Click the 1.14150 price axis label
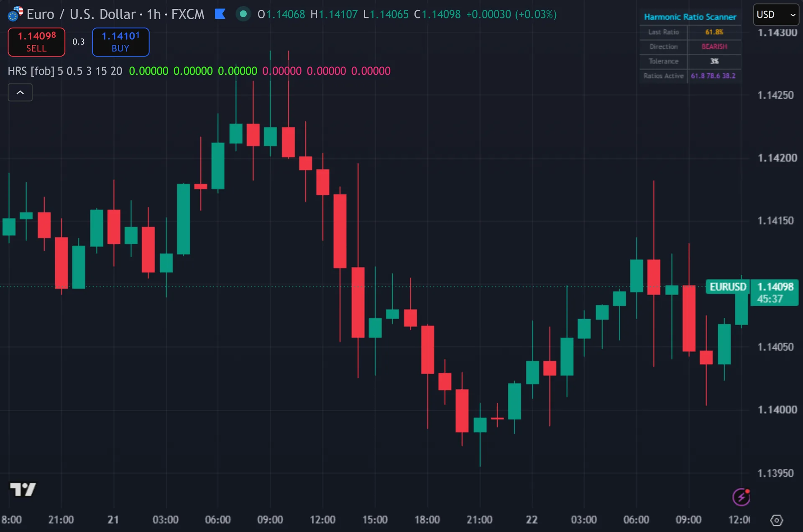The image size is (803, 532). tap(775, 221)
